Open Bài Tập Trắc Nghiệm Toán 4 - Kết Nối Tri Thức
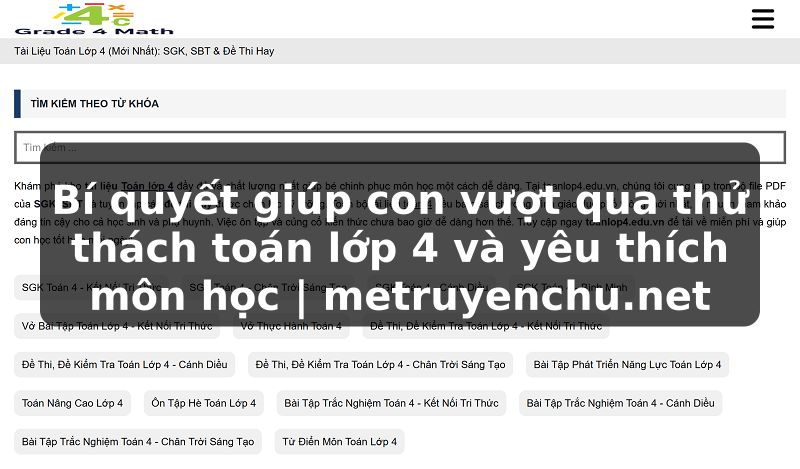 pyautogui.click(x=391, y=403)
